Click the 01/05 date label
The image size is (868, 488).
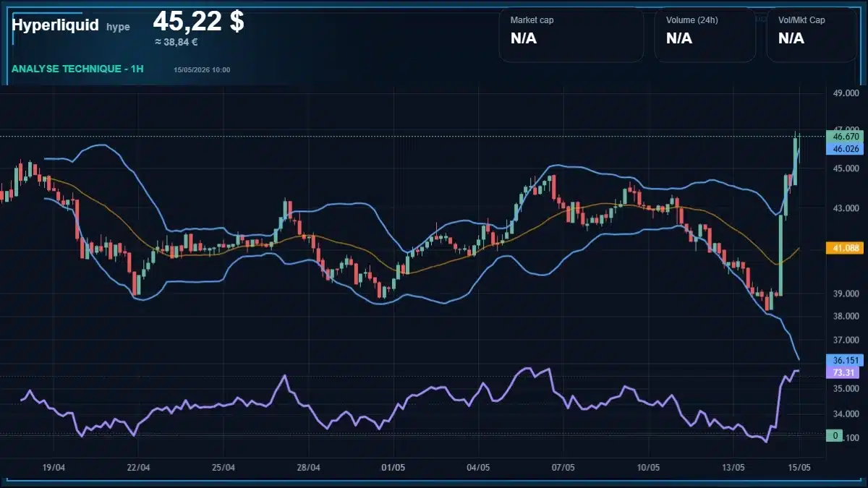point(393,468)
